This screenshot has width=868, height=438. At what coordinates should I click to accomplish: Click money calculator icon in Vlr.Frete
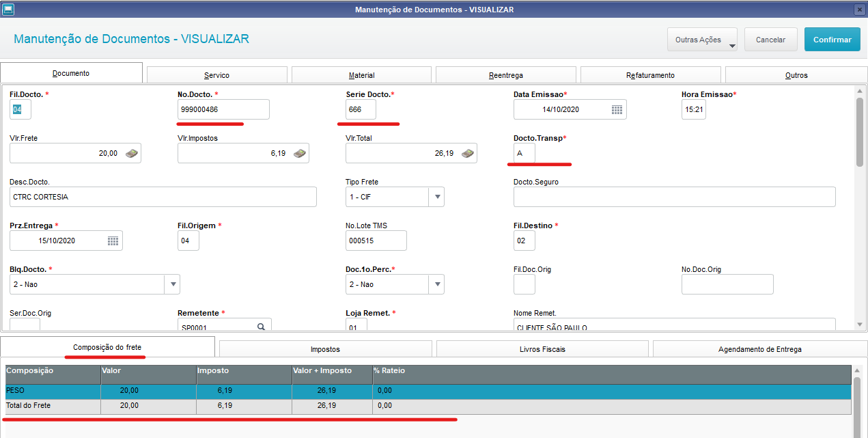132,154
